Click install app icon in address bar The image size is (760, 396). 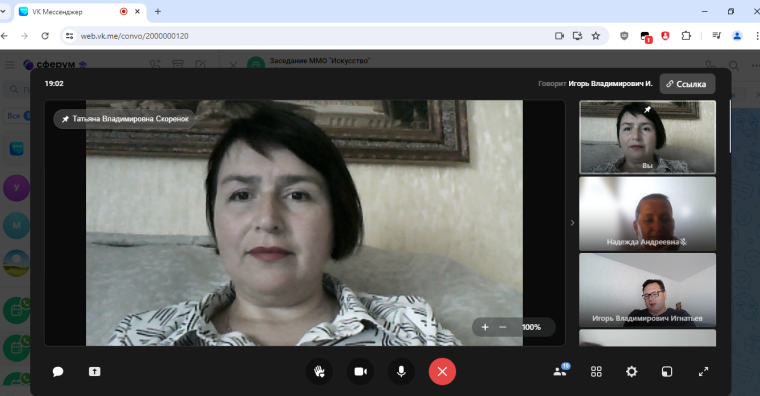click(x=577, y=36)
